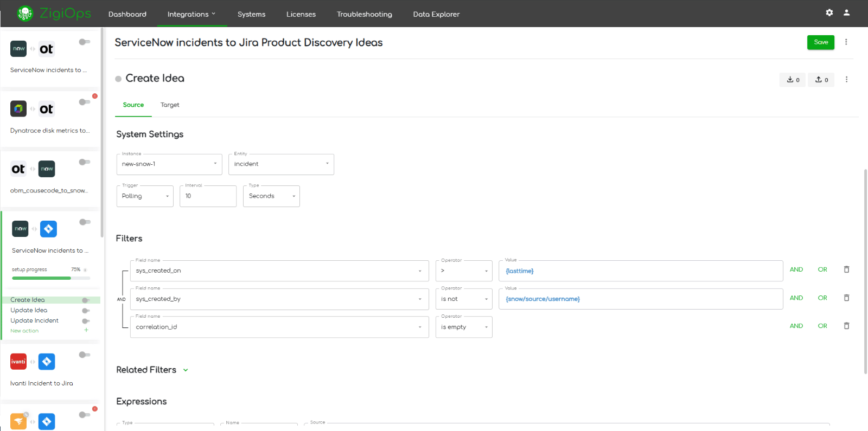This screenshot has width=868, height=431.
Task: Toggle first ServiceNow incidents integration switch
Action: 84,42
